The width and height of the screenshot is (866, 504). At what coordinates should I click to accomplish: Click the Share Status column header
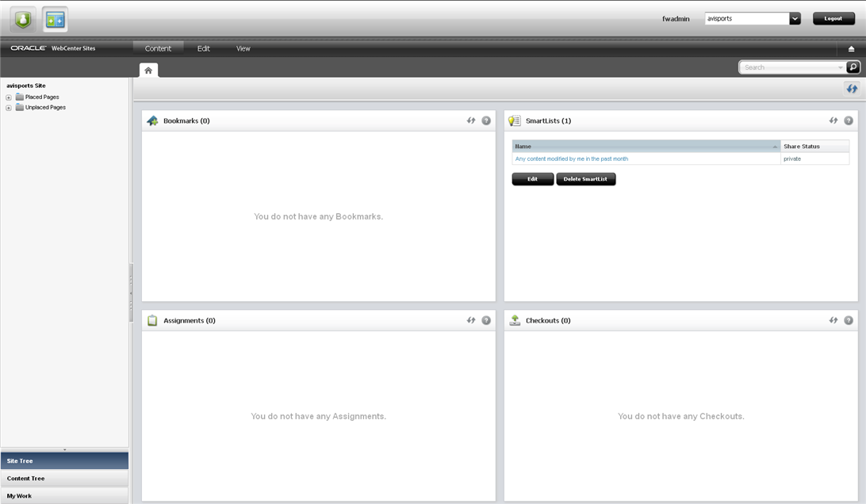click(814, 147)
